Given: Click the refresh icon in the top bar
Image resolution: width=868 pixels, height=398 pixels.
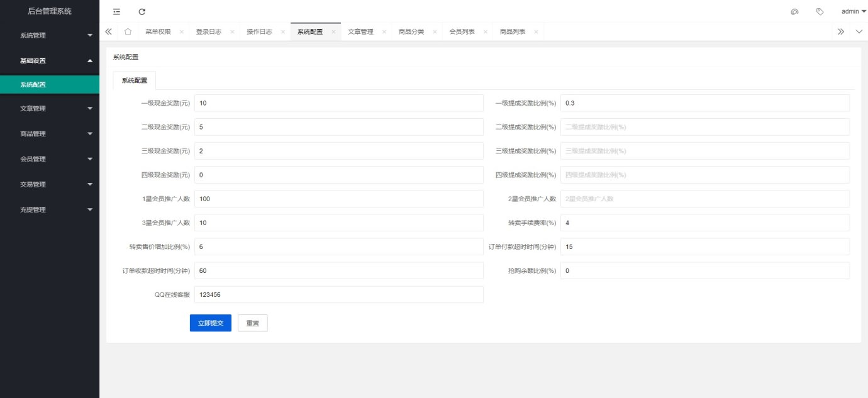Looking at the screenshot, I should [x=142, y=11].
